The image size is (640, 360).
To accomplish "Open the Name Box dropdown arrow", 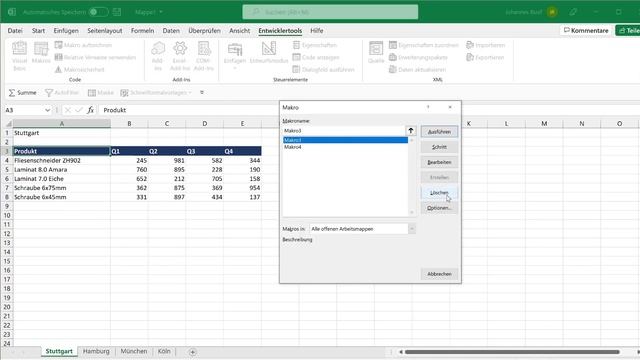I will pyautogui.click(x=47, y=110).
